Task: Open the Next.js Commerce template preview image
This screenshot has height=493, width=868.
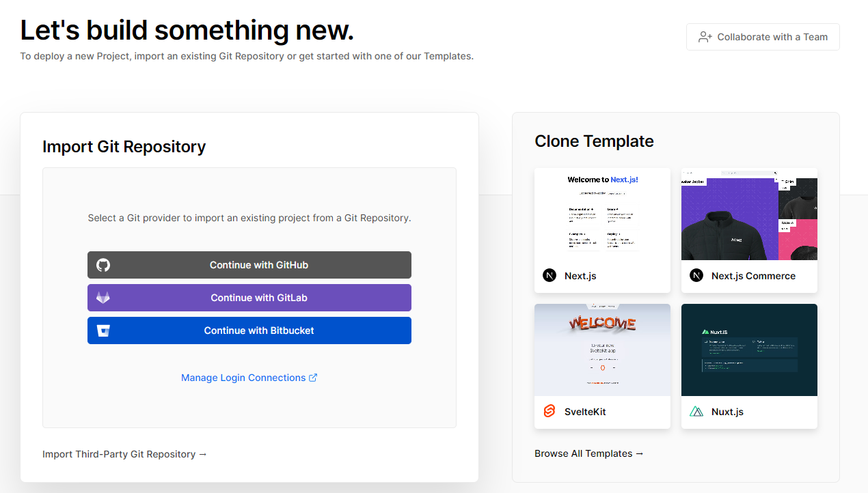Action: [749, 214]
